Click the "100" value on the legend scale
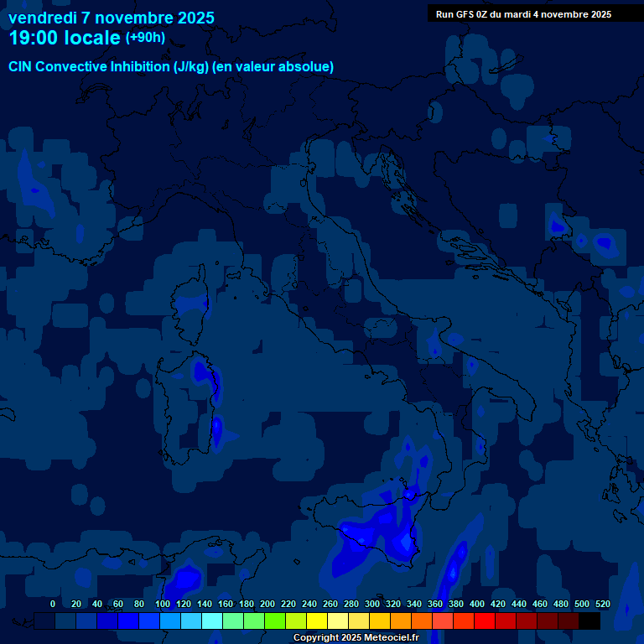 pos(163,604)
